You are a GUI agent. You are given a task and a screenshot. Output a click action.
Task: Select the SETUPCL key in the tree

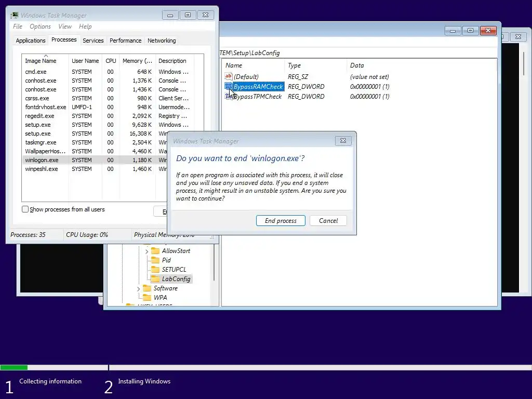point(174,270)
